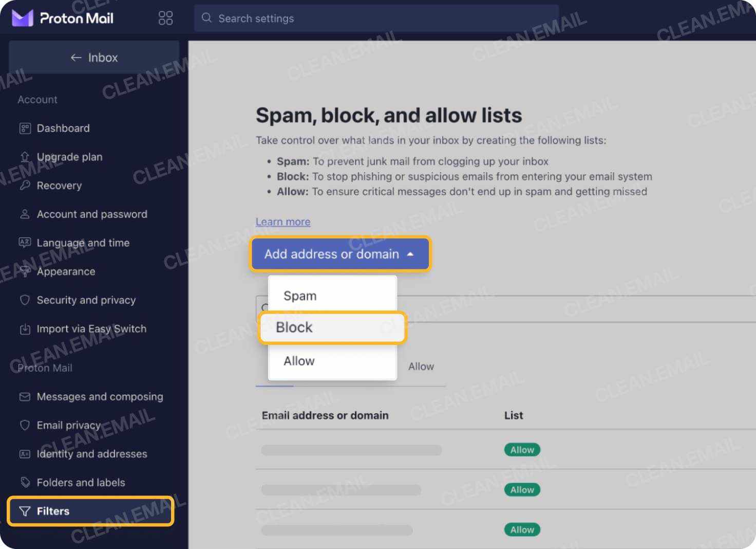This screenshot has height=549, width=756.
Task: Click the Security and privacy shield icon
Action: pyautogui.click(x=25, y=300)
